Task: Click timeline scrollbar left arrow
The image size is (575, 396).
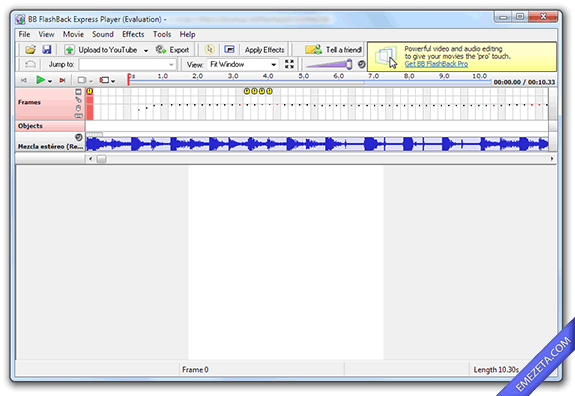Action: [91, 159]
